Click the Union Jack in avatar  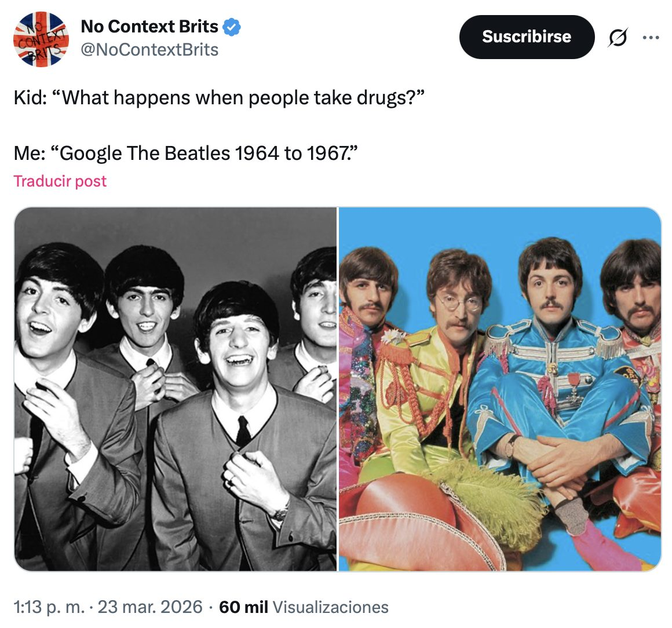pos(41,39)
